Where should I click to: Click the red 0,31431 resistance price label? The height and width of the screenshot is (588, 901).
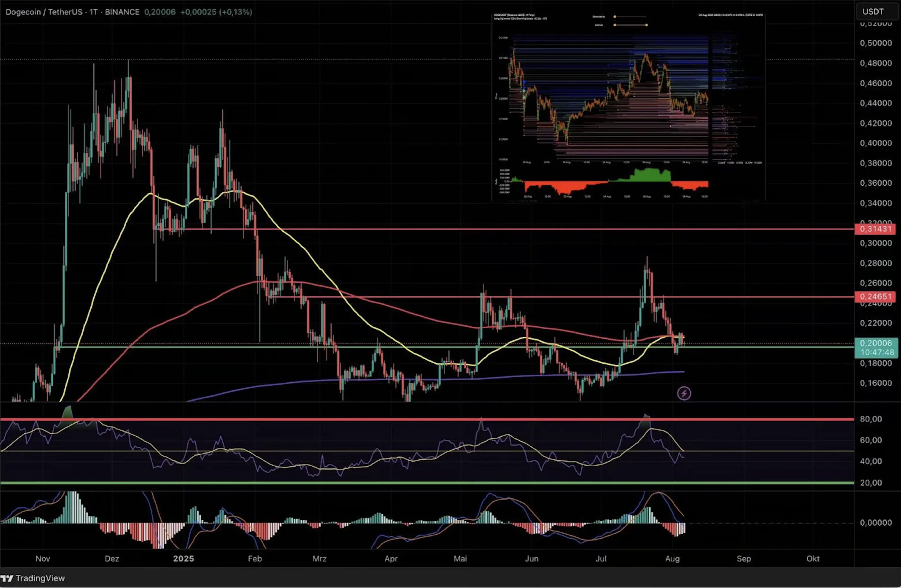coord(875,229)
